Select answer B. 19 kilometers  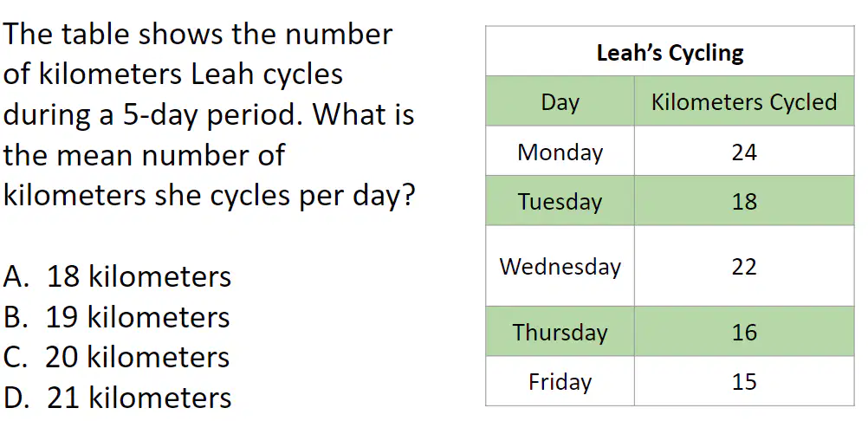click(117, 317)
